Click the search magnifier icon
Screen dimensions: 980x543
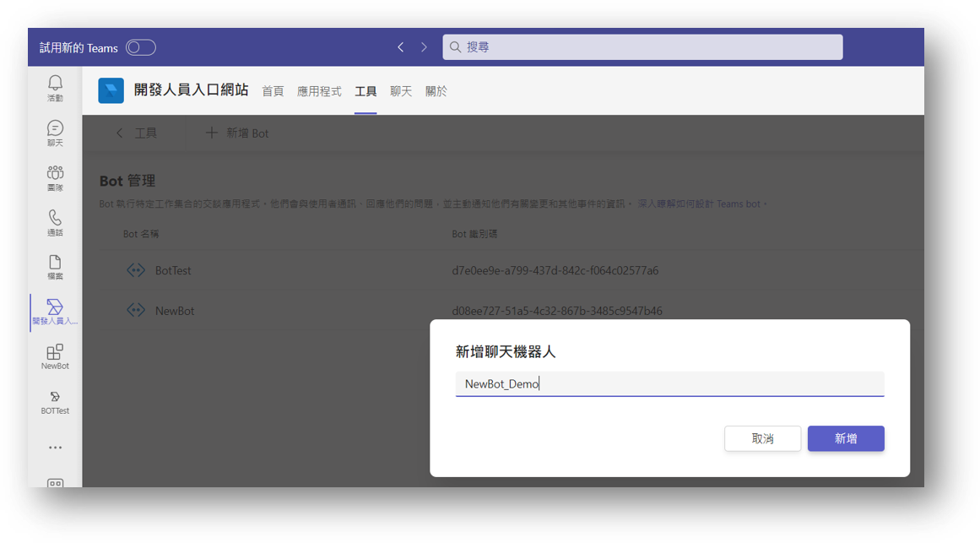(x=455, y=47)
